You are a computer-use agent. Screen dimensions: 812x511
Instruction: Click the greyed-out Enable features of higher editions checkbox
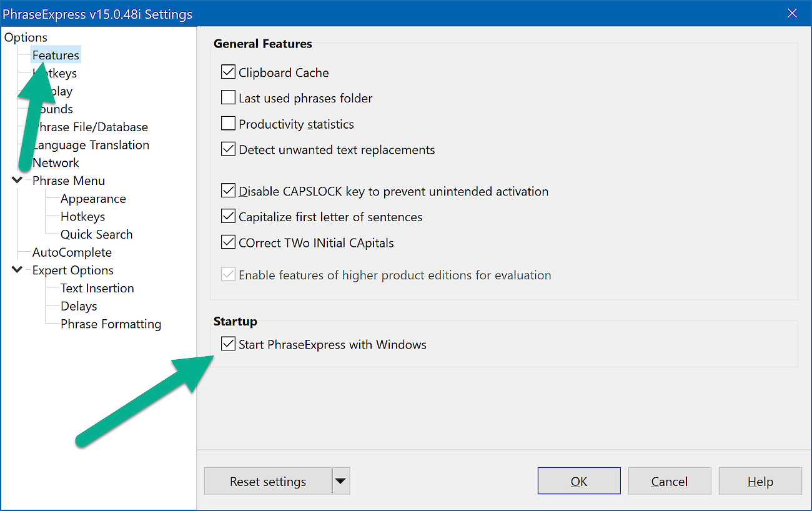228,275
